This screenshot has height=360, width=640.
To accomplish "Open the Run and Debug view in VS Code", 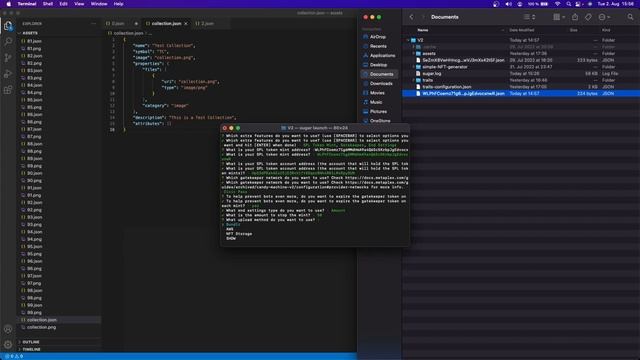I will (x=8, y=74).
